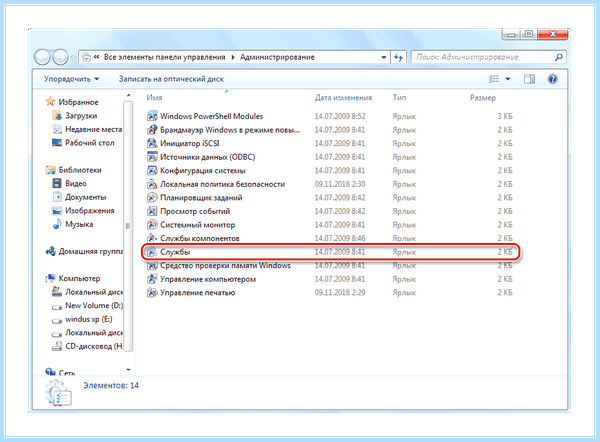Sort by the Размер column header
The image size is (600, 442).
(x=483, y=98)
